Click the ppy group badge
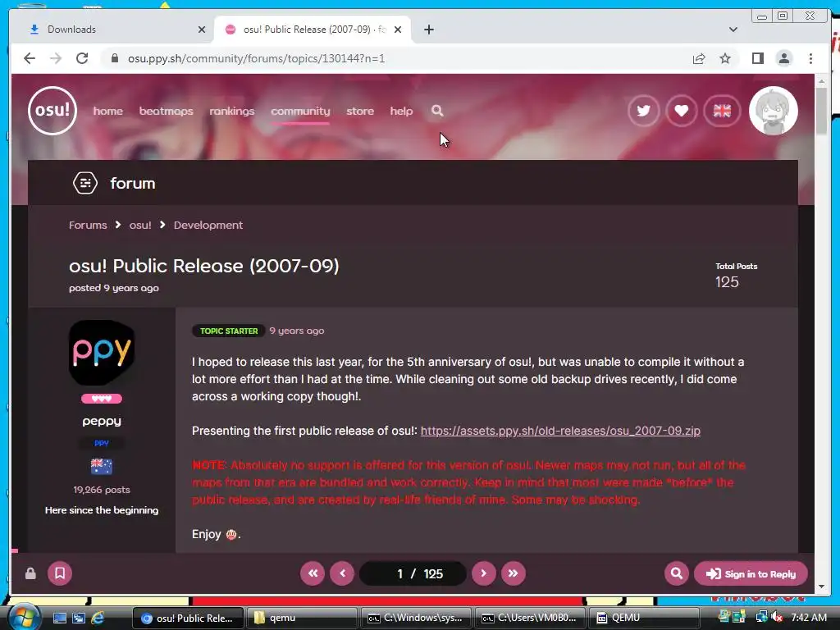Viewport: 840px width, 630px height. (x=101, y=443)
